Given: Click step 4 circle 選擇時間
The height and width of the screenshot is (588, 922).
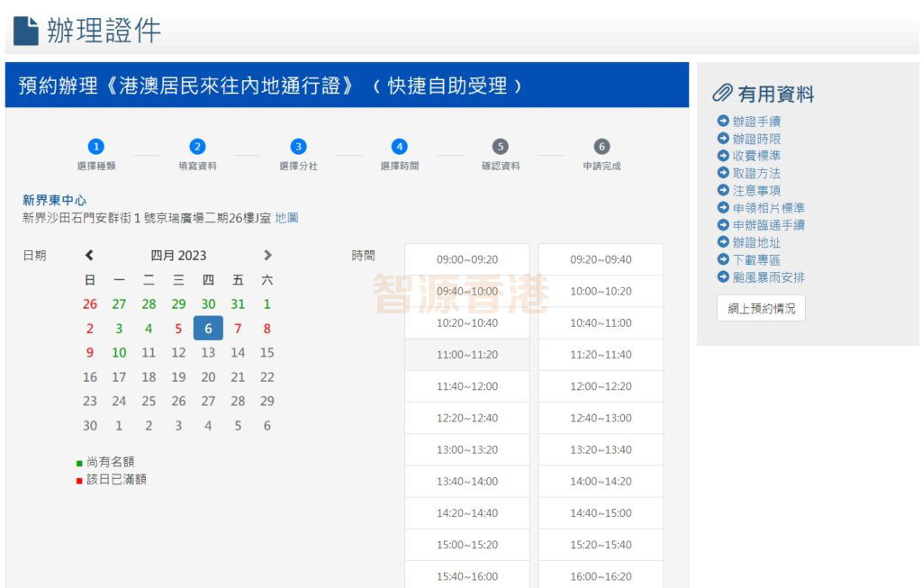Looking at the screenshot, I should click(x=400, y=147).
